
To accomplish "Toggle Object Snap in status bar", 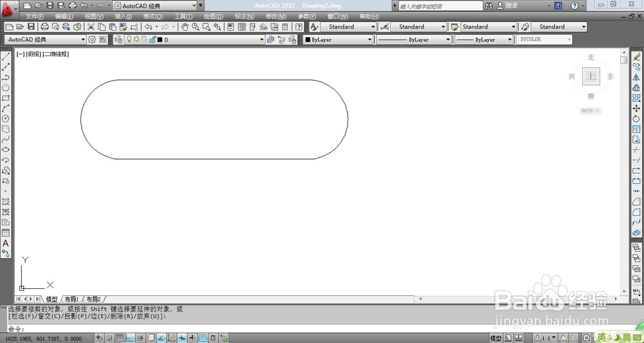I will pyautogui.click(x=151, y=338).
